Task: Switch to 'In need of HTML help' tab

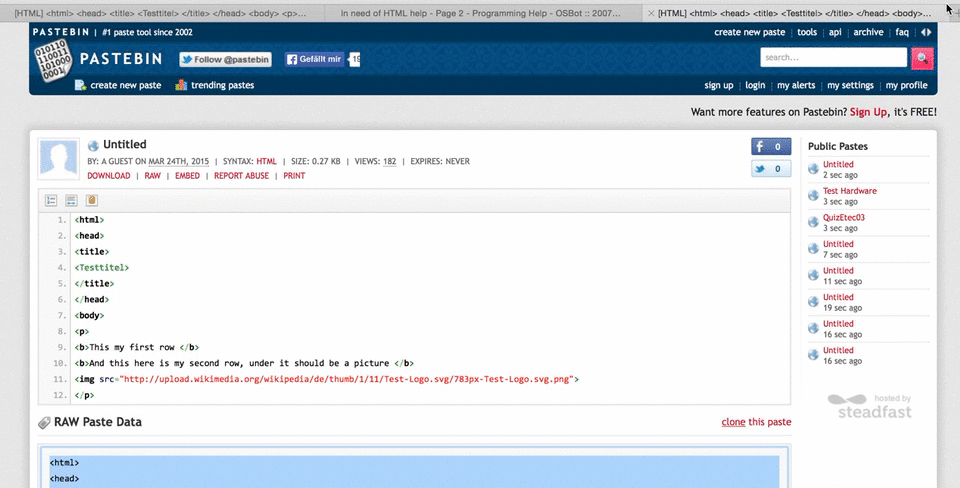Action: [x=481, y=13]
